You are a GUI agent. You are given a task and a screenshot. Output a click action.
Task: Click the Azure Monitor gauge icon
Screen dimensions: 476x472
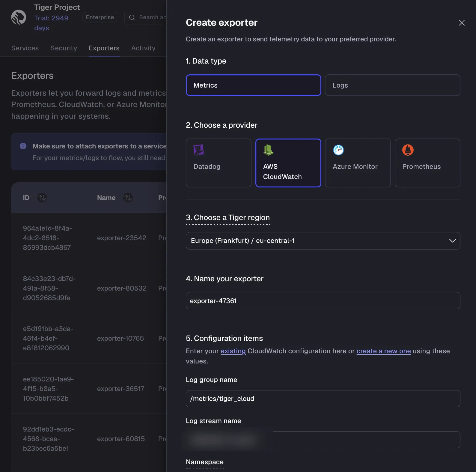tap(338, 150)
